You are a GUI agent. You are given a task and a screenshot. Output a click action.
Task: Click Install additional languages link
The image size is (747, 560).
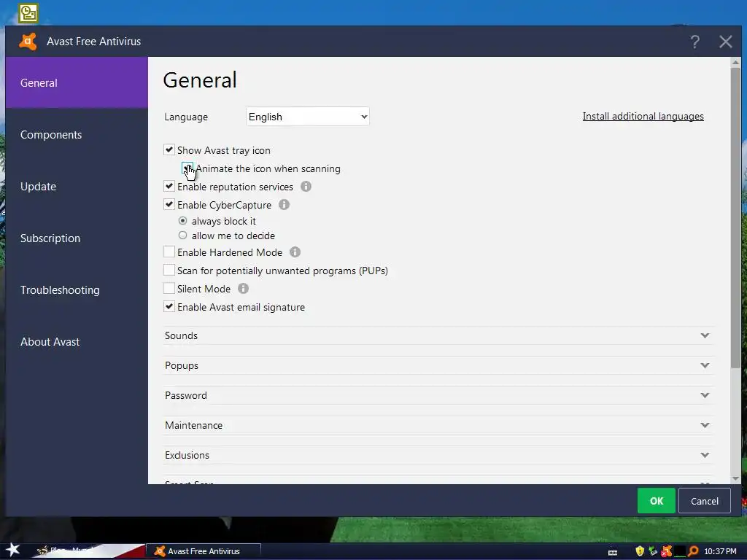[x=643, y=116]
